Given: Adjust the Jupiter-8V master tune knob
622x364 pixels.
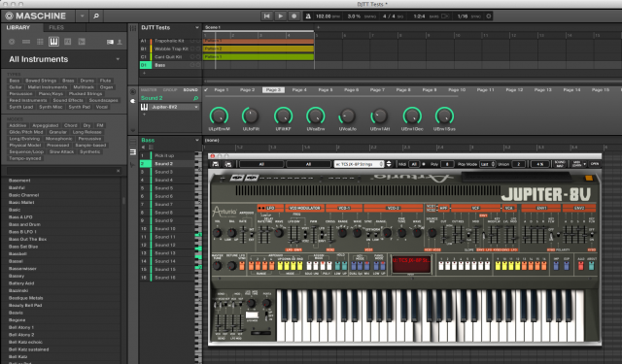Looking at the screenshot, I should coord(217,266).
